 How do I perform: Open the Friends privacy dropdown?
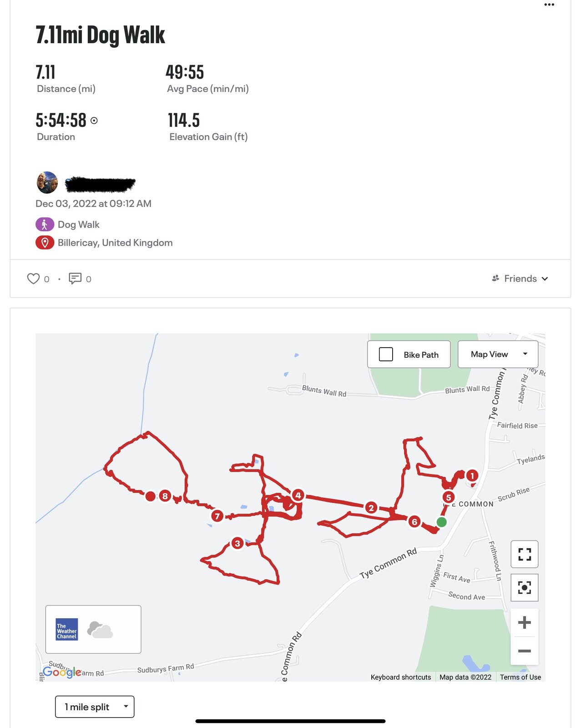[x=520, y=278]
